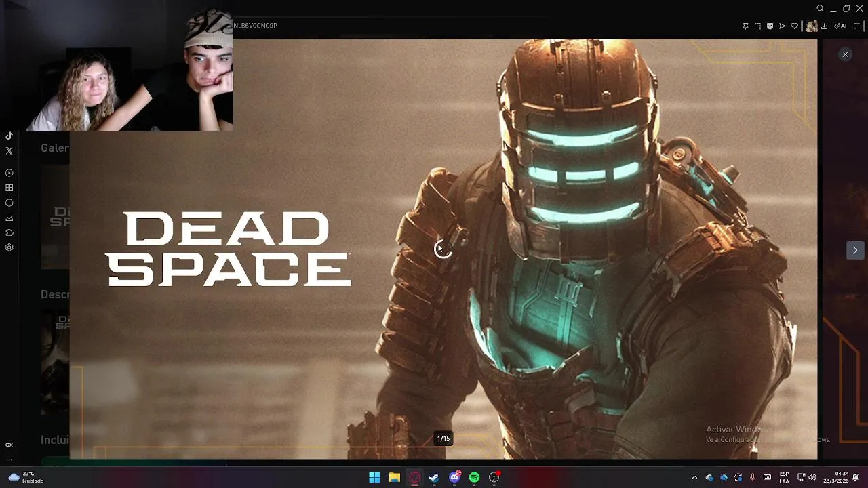Open Extensions puzzle icon in sidebar

click(x=9, y=232)
